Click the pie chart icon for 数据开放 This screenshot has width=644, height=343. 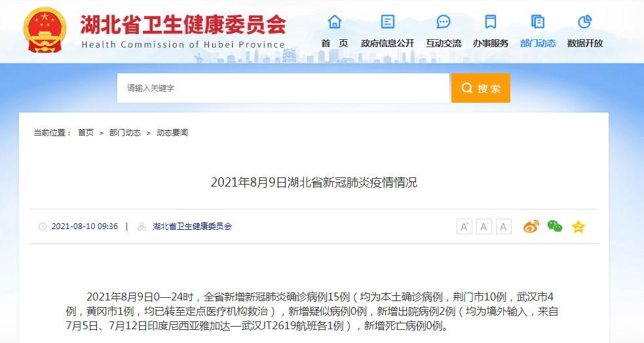[585, 22]
